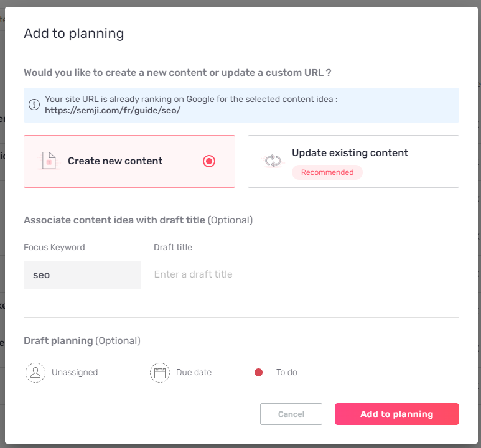The height and width of the screenshot is (448, 481).
Task: Select the Create new content radio button
Action: (209, 161)
